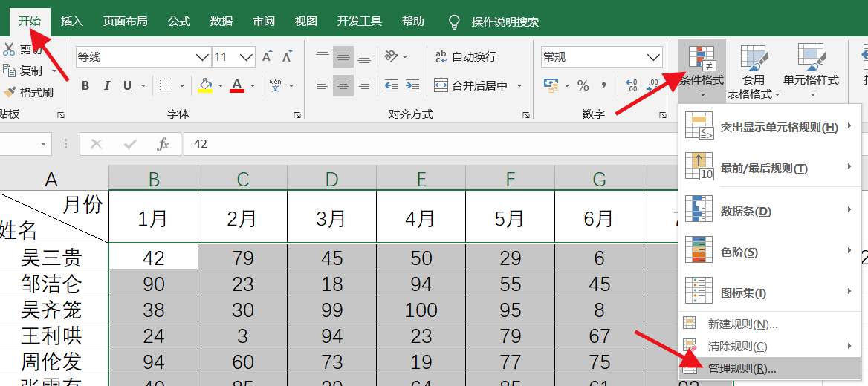
Task: Increase font size button
Action: 268,57
